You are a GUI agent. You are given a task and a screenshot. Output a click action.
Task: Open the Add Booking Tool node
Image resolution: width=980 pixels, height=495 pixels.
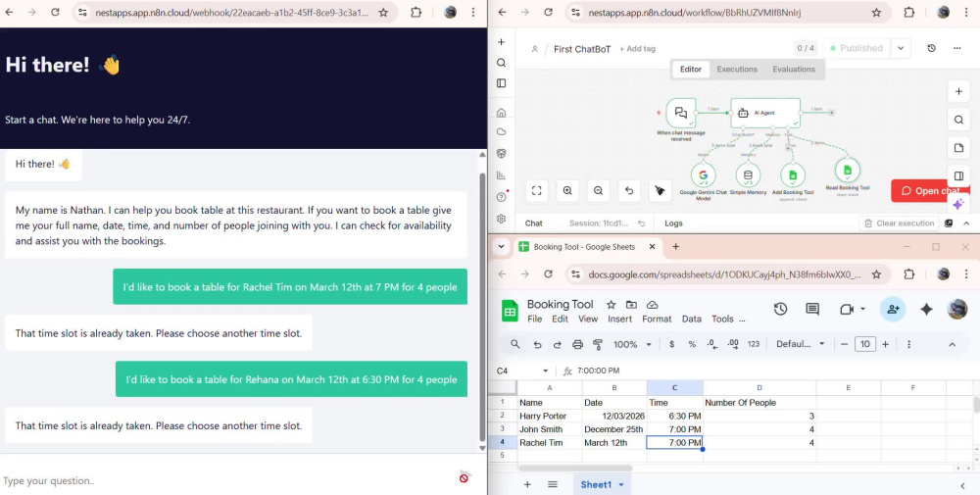point(793,175)
